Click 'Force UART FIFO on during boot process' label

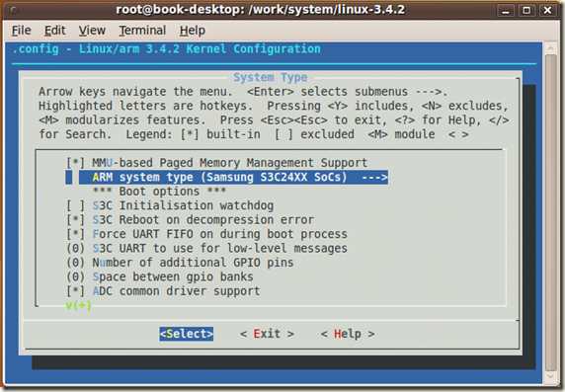[220, 234]
